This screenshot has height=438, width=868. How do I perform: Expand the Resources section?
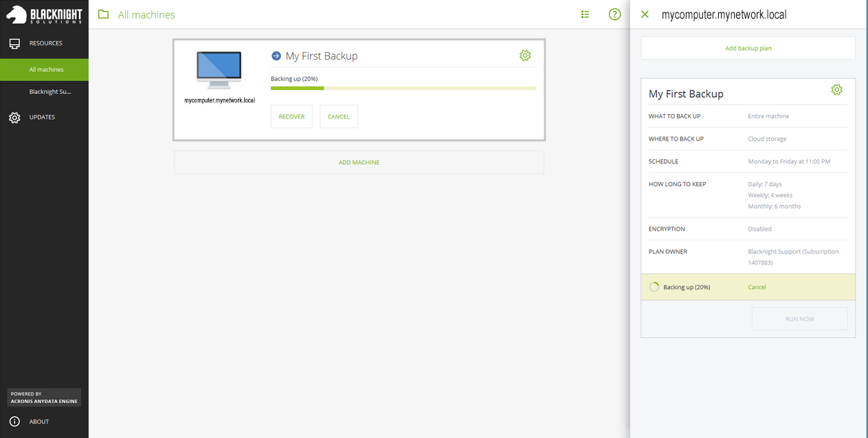[45, 43]
